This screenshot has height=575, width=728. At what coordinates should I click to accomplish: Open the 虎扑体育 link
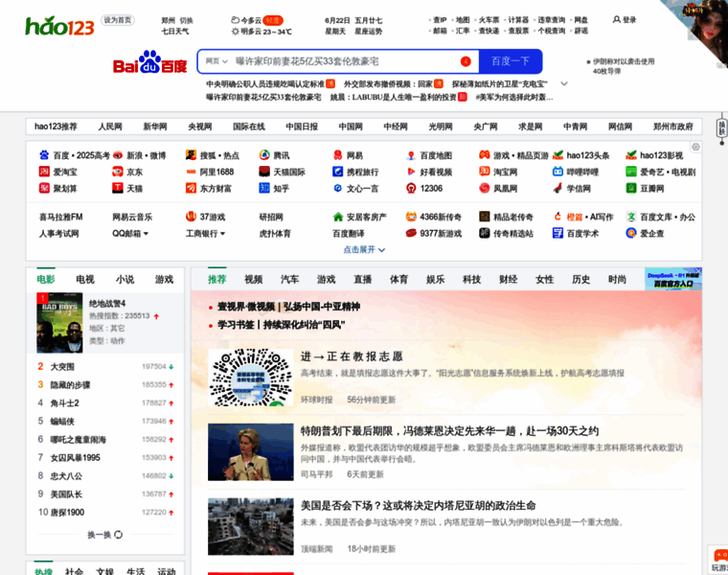tap(275, 233)
